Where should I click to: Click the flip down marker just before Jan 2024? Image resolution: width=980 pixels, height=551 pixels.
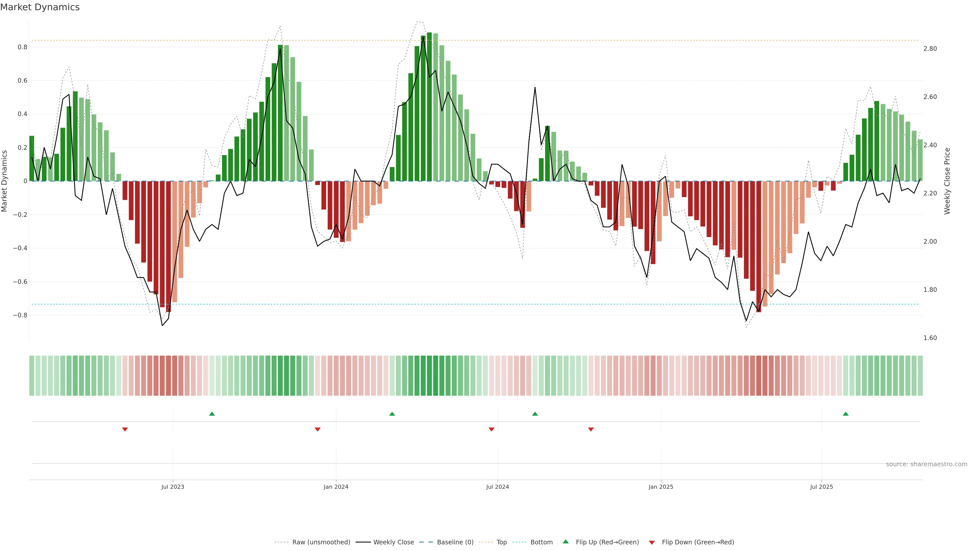click(x=318, y=429)
